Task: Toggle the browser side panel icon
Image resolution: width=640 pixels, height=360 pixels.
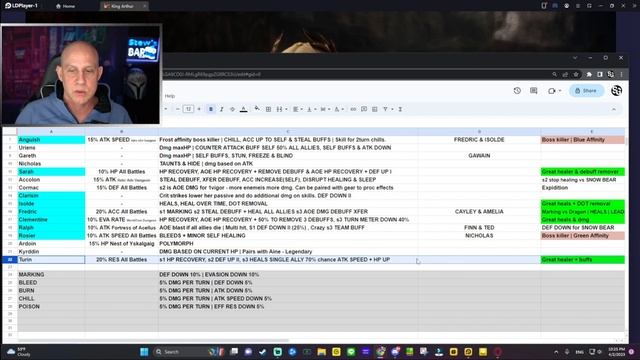Action: 600,74
